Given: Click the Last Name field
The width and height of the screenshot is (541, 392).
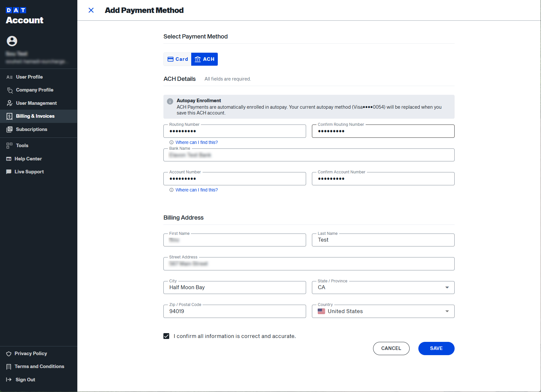Looking at the screenshot, I should 383,240.
